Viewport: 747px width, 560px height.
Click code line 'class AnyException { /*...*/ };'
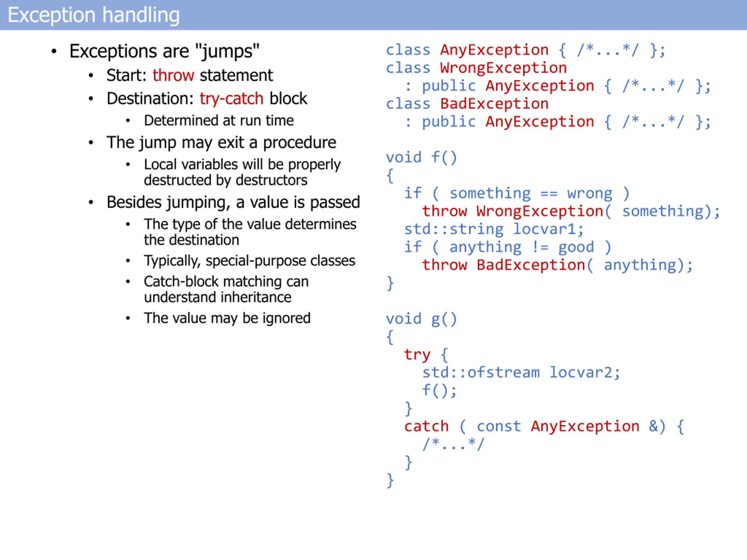(526, 50)
